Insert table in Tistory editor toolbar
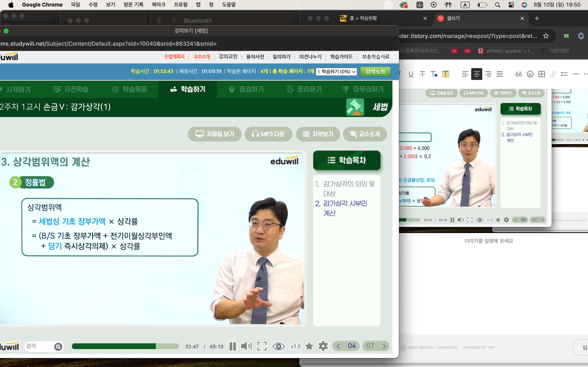 coord(542,74)
